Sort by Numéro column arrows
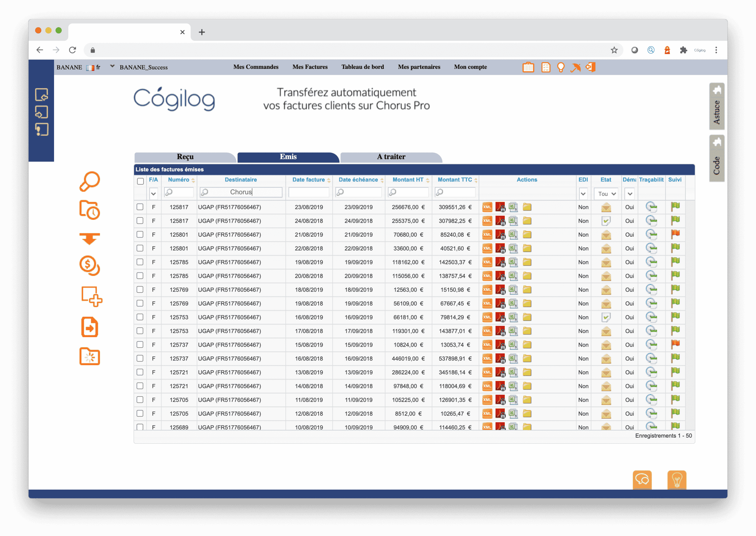This screenshot has height=536, width=756. [x=193, y=180]
